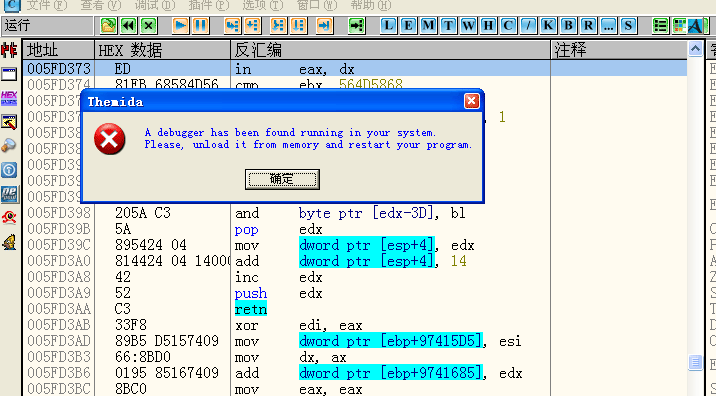Open the 窗口(W) menu

click(316, 5)
